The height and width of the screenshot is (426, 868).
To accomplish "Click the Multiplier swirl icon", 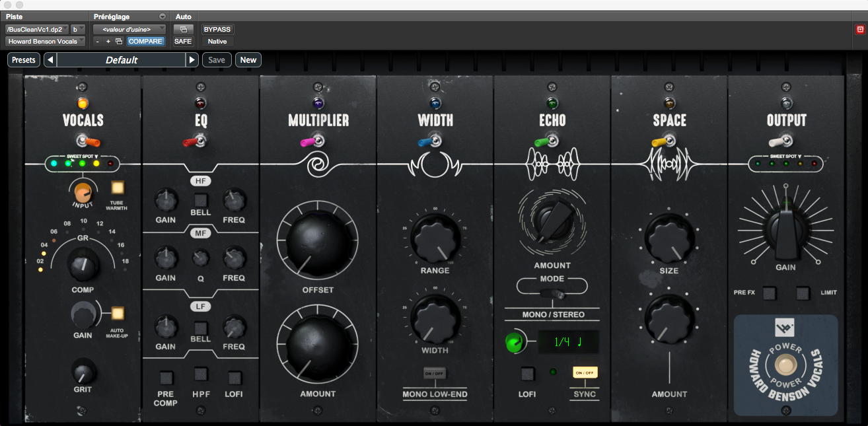I will click(318, 162).
